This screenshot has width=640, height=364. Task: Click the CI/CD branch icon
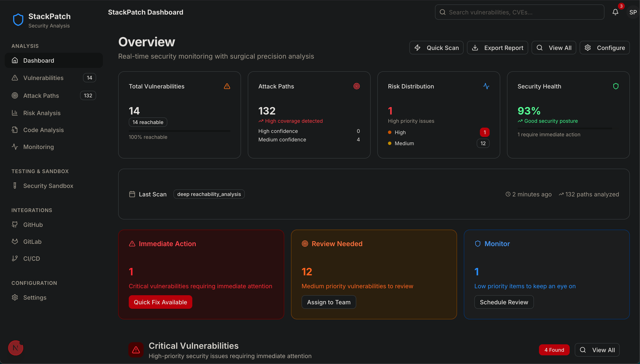[x=15, y=258]
